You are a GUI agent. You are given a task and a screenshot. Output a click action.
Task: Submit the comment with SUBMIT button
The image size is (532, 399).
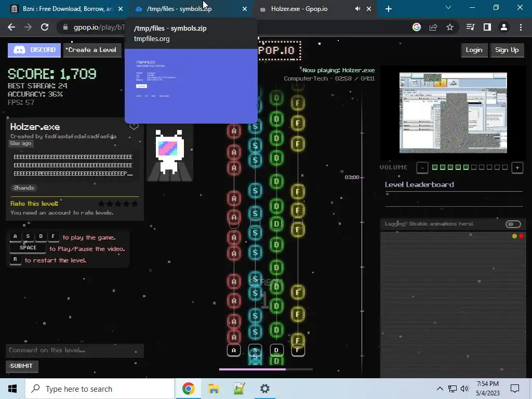pyautogui.click(x=22, y=366)
